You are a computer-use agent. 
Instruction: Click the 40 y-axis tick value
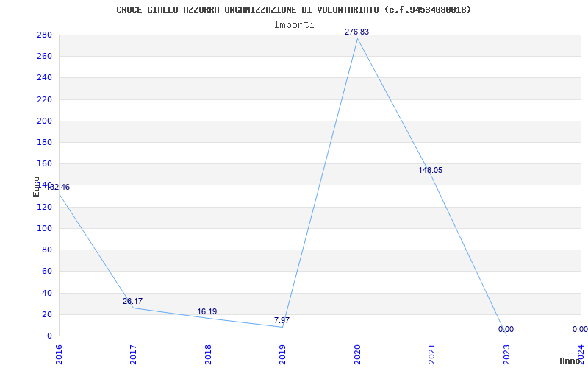[47, 293]
